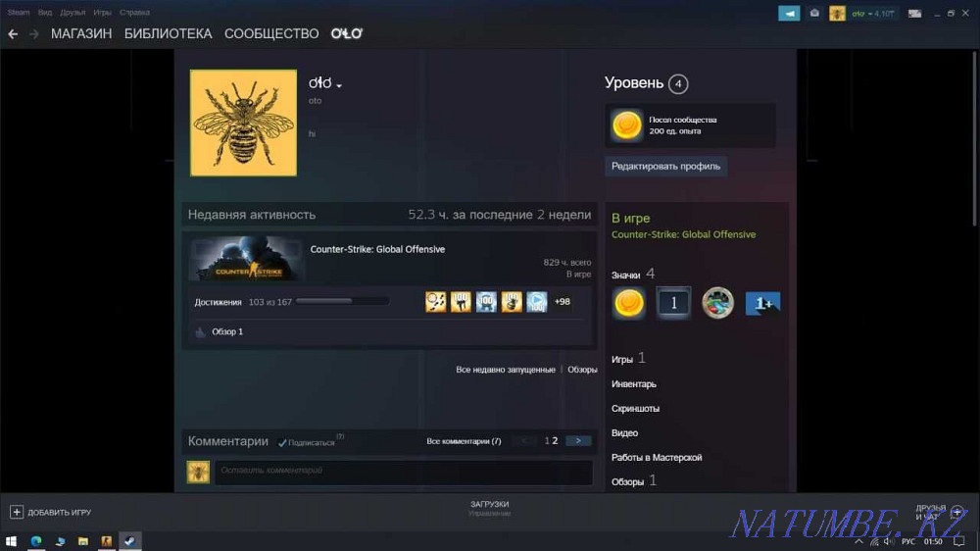The height and width of the screenshot is (551, 980).
Task: Open the Обзоры 1 sidebar link
Action: coord(634,481)
